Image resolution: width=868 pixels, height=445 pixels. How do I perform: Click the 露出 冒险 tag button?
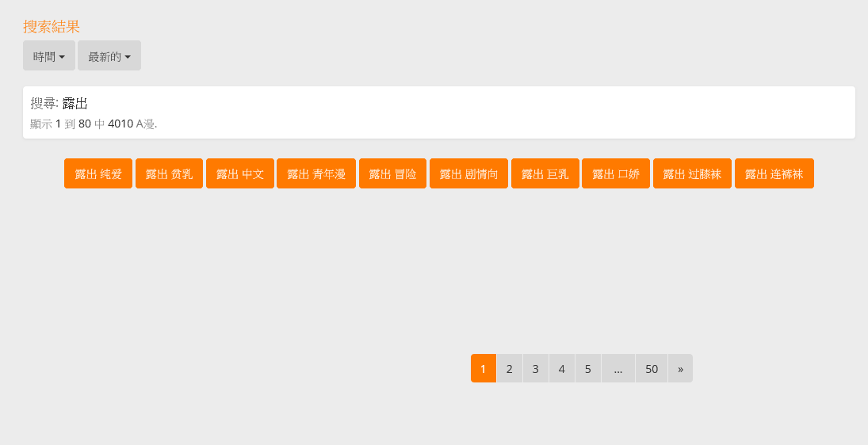click(x=392, y=174)
